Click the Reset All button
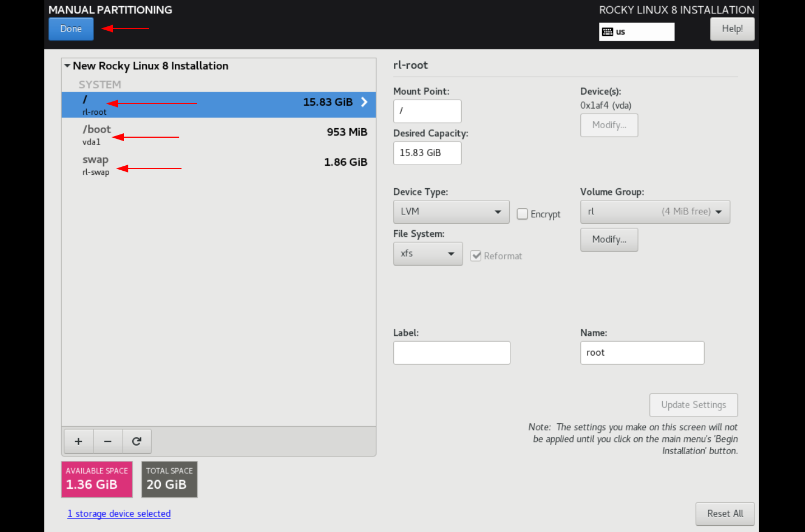The height and width of the screenshot is (532, 805). tap(725, 514)
